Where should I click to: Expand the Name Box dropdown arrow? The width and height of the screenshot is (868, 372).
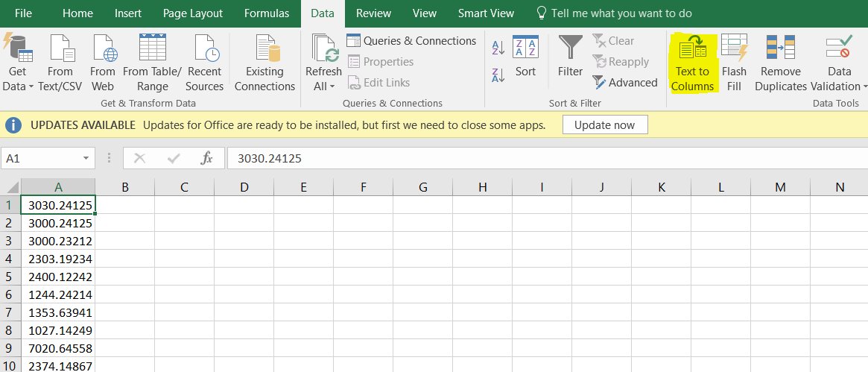[86, 159]
